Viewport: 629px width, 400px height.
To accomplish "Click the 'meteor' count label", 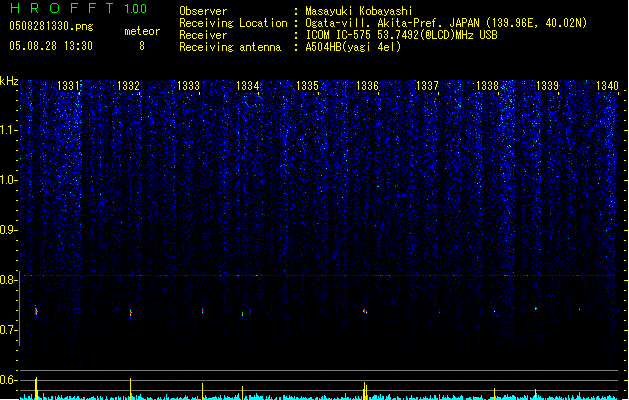I will (x=142, y=31).
